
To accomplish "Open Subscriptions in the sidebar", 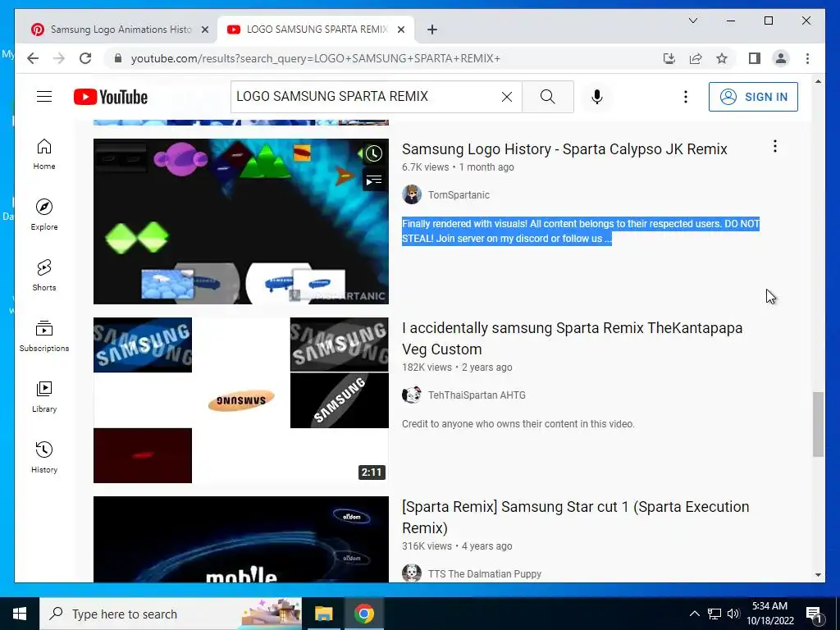I will click(x=44, y=336).
